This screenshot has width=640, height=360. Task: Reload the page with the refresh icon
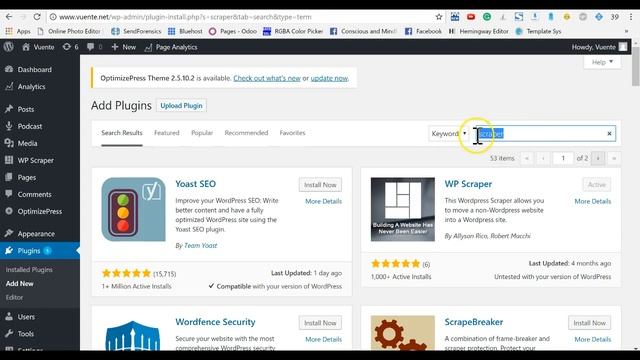[37, 17]
